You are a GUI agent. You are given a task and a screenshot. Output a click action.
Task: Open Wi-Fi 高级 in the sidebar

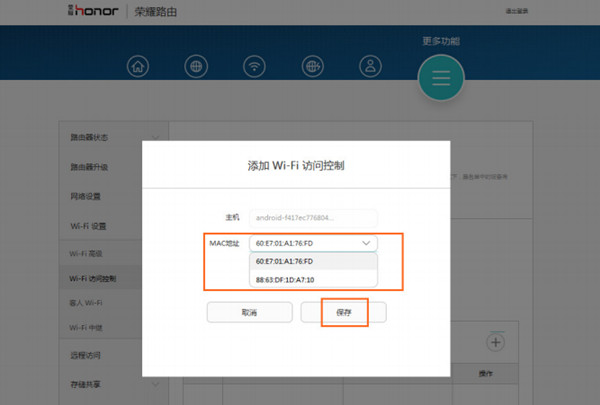click(86, 253)
